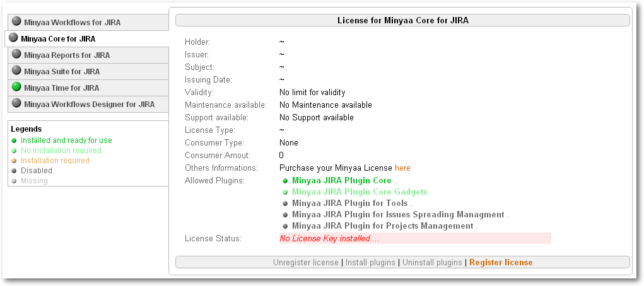This screenshot has width=644, height=286.
Task: Click gray dot next to Issues Spreading Managment plugin
Action: coord(285,215)
